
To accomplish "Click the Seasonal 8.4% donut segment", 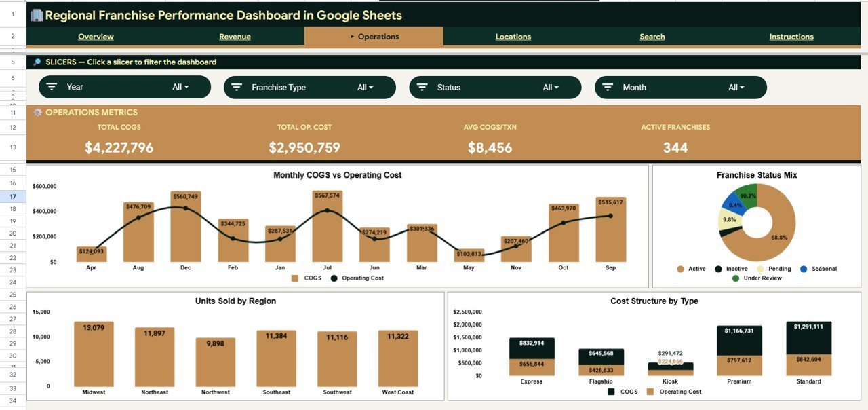I will tap(734, 205).
